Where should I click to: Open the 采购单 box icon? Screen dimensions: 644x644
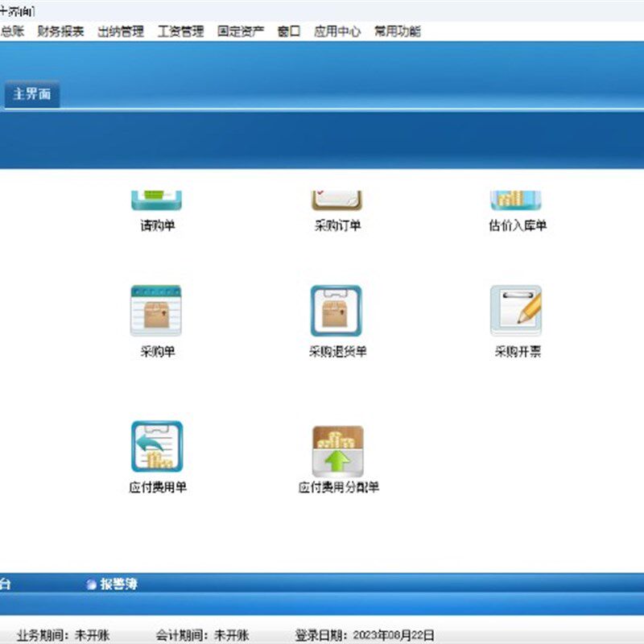(x=156, y=311)
